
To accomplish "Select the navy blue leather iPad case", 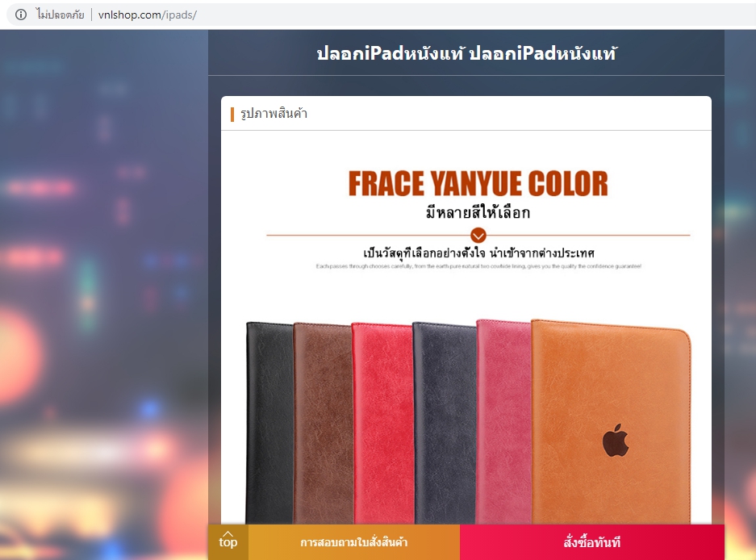I will (445, 423).
